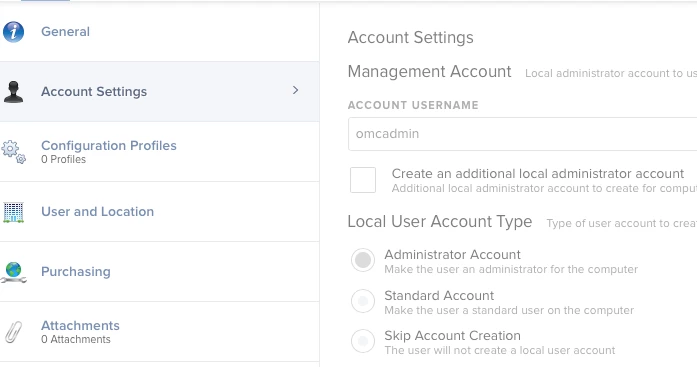Image resolution: width=697 pixels, height=367 pixels.
Task: Click the Purchasing globe icon
Action: (13, 272)
